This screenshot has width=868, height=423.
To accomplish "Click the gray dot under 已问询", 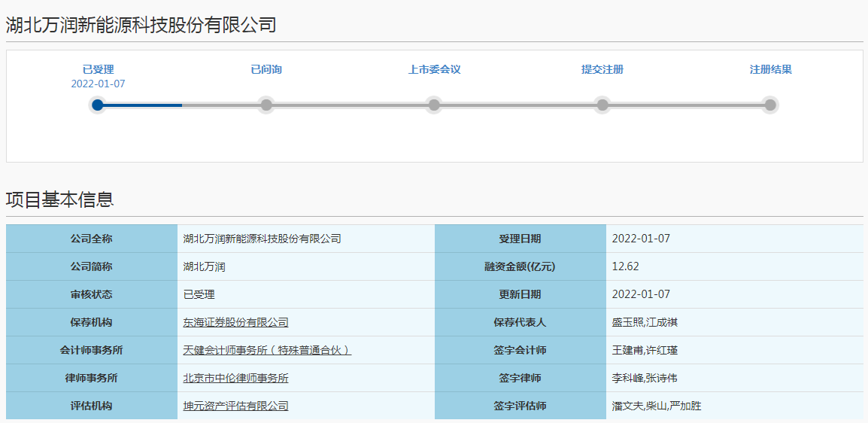I will click(x=266, y=105).
